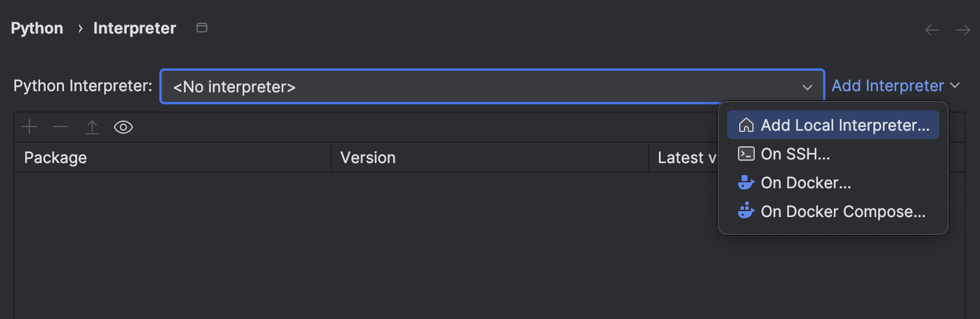Expand the interpreter dropdown chevron
The width and height of the screenshot is (980, 319).
pos(807,88)
